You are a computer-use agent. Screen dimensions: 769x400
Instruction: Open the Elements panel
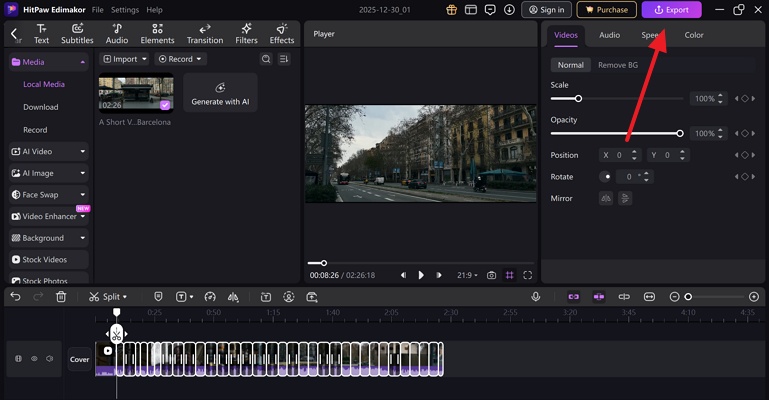(x=157, y=34)
